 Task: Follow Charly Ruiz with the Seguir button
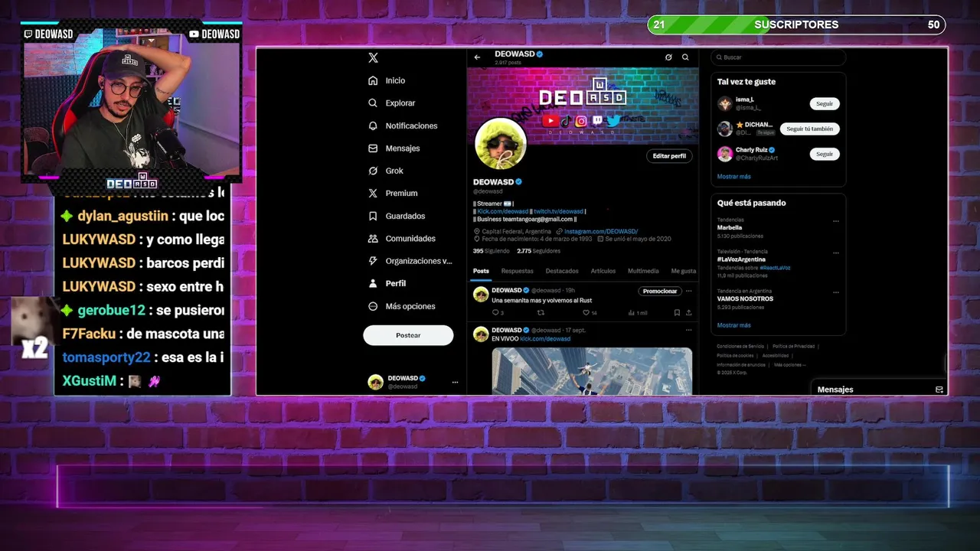point(825,154)
